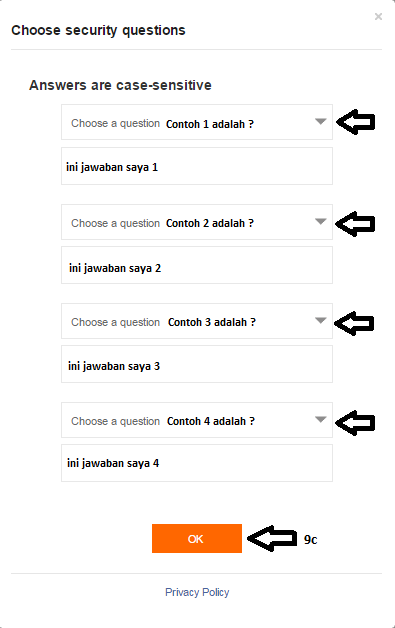Close the security questions dialog

tap(378, 16)
